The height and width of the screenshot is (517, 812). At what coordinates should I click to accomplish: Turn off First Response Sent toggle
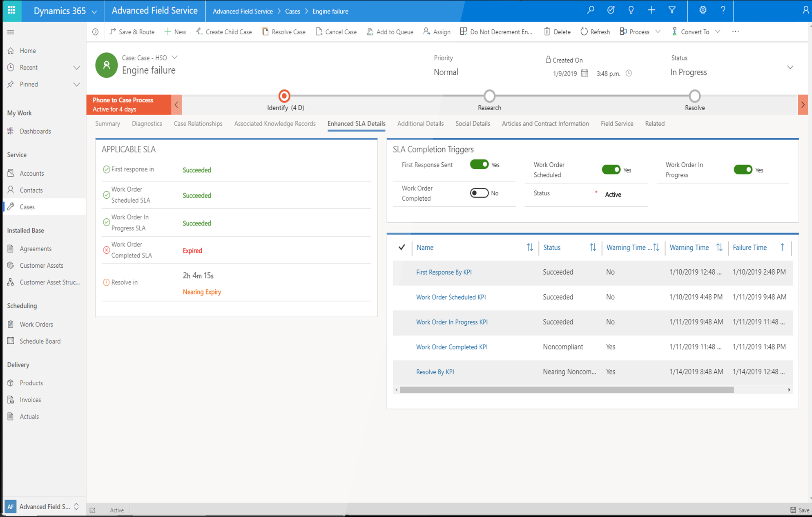point(479,165)
